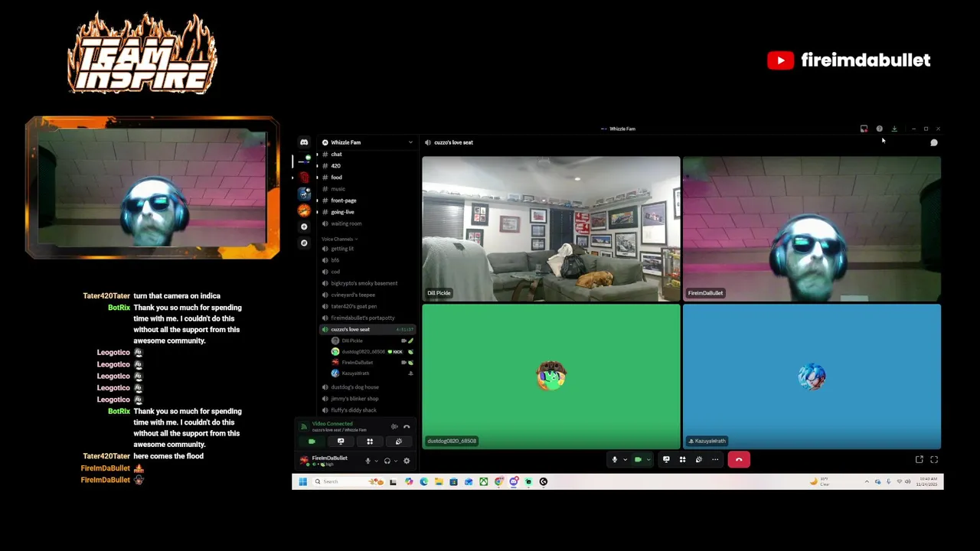Viewport: 980px width, 551px height.
Task: Select the red server icon in sidebar
Action: pos(304,178)
